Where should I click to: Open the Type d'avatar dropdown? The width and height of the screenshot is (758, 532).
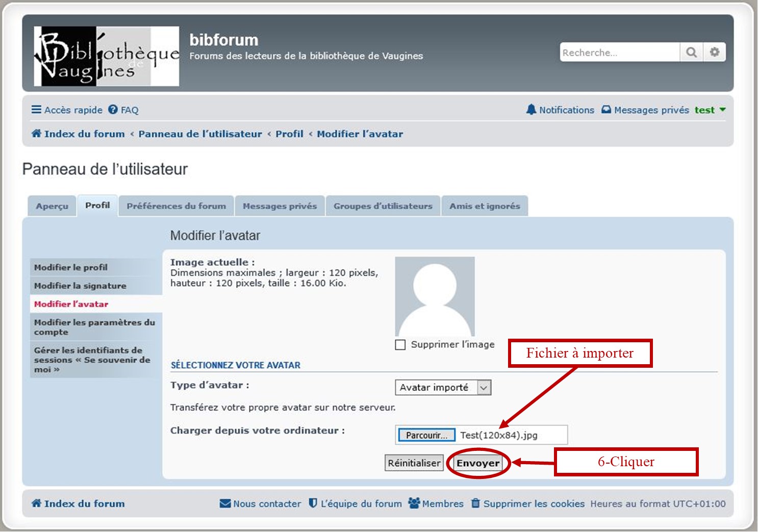pos(443,388)
